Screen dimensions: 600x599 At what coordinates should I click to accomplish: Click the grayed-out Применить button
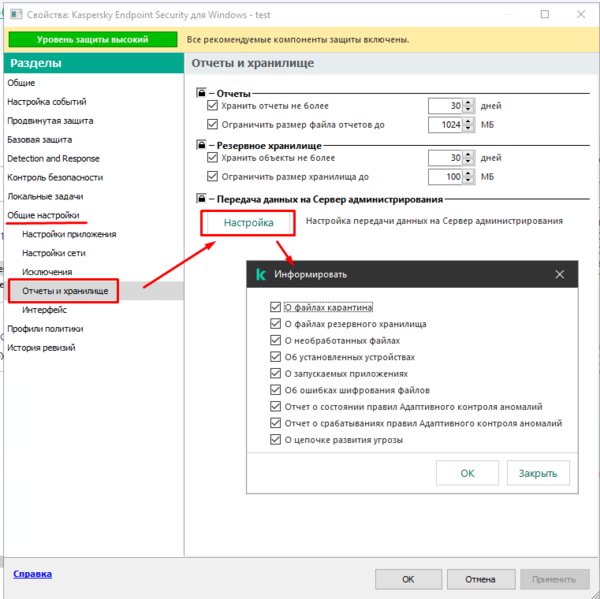pos(554,579)
